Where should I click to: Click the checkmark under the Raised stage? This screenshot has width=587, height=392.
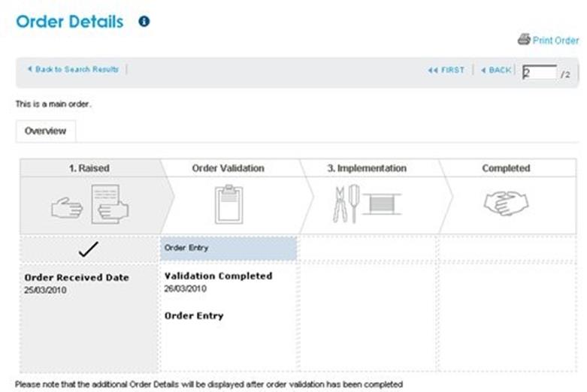tap(89, 249)
